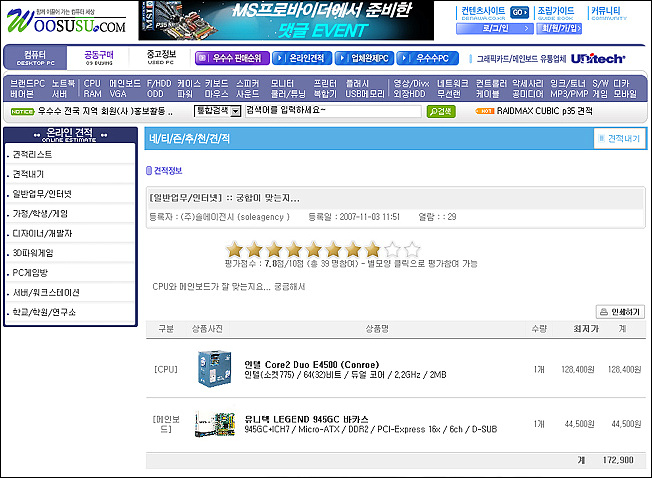
Task: Click the GO button next to 컨텐츠사이트
Action: pos(519,12)
